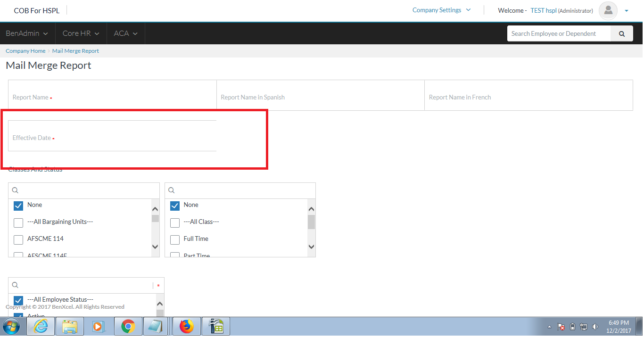Viewport: 644px width, 362px height.
Task: Navigate to Company Home via breadcrumb
Action: 25,50
